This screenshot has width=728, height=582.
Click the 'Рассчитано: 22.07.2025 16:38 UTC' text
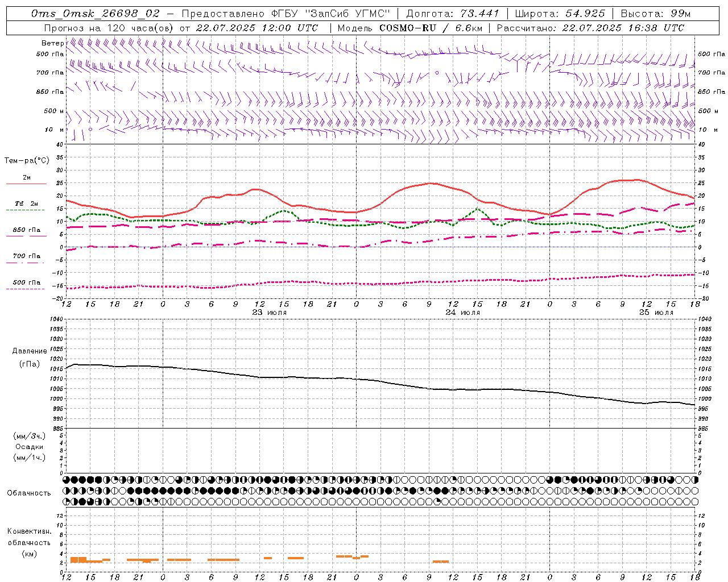click(x=590, y=28)
